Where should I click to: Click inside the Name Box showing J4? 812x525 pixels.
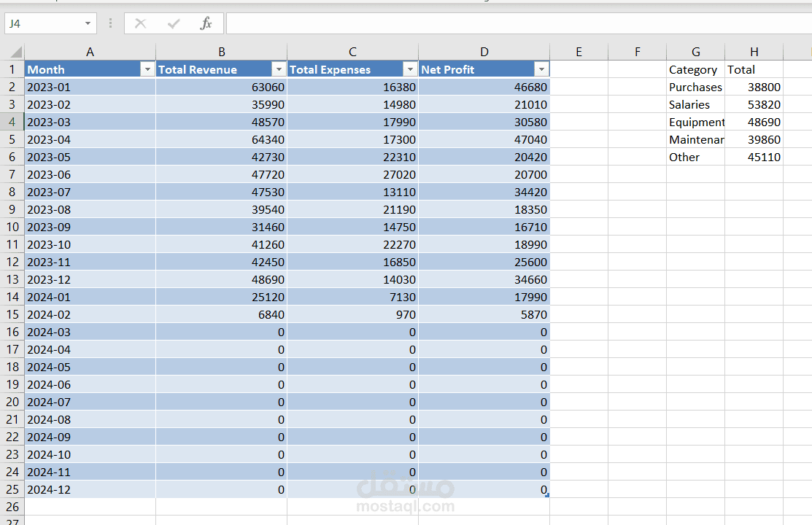pos(44,23)
